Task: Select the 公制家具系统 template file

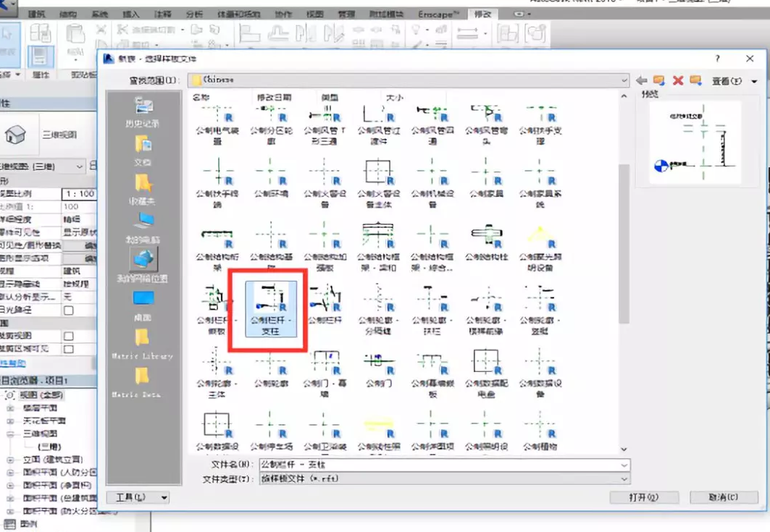Action: [540, 182]
